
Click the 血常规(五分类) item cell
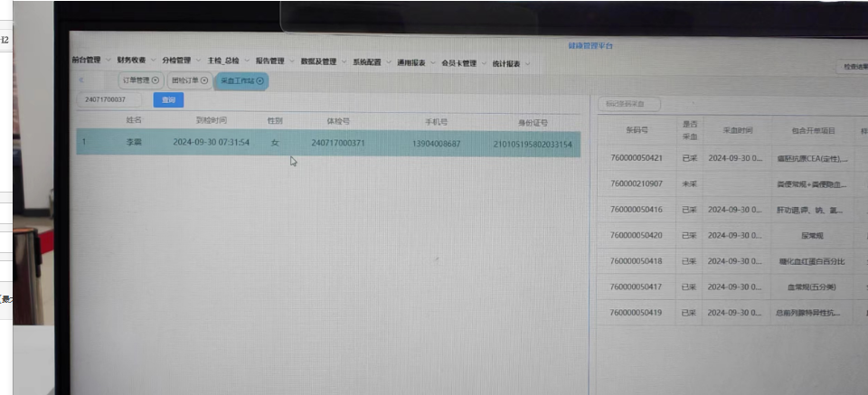812,287
